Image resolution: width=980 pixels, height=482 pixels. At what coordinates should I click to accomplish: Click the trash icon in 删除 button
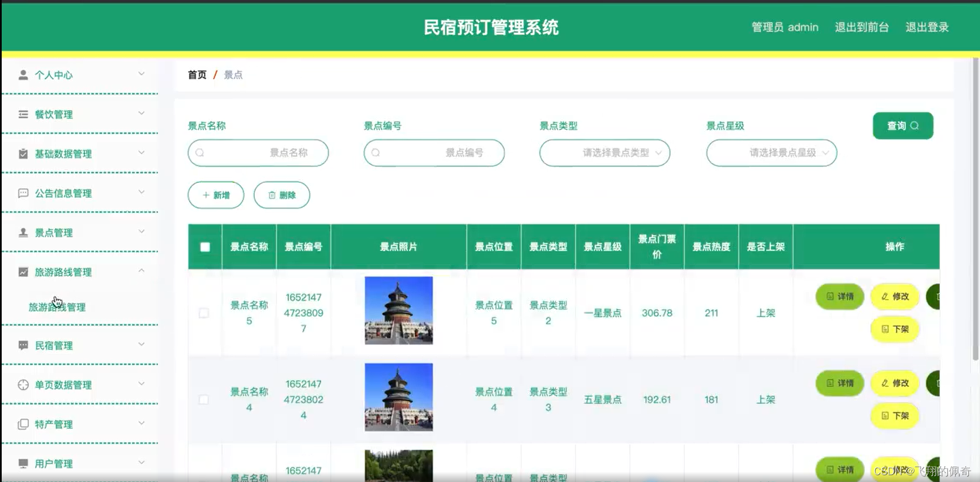(x=272, y=195)
